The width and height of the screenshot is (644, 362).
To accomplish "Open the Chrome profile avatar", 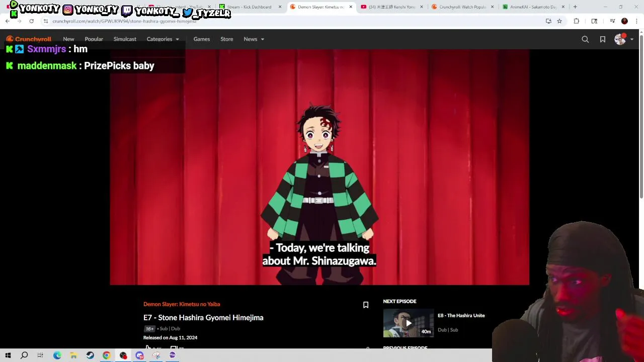I will [x=624, y=21].
